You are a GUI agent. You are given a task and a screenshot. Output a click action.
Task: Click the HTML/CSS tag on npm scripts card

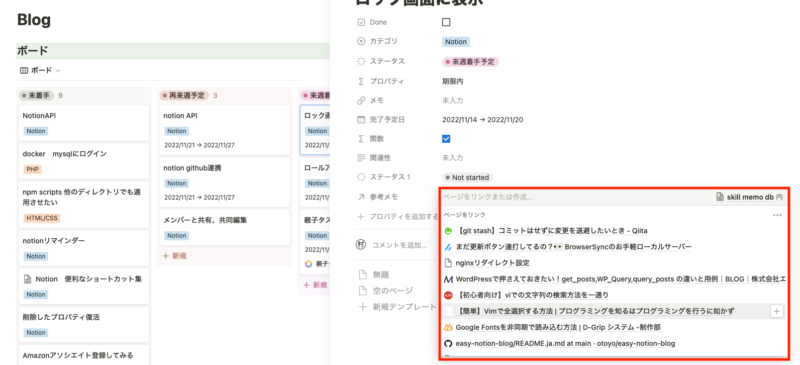click(42, 218)
